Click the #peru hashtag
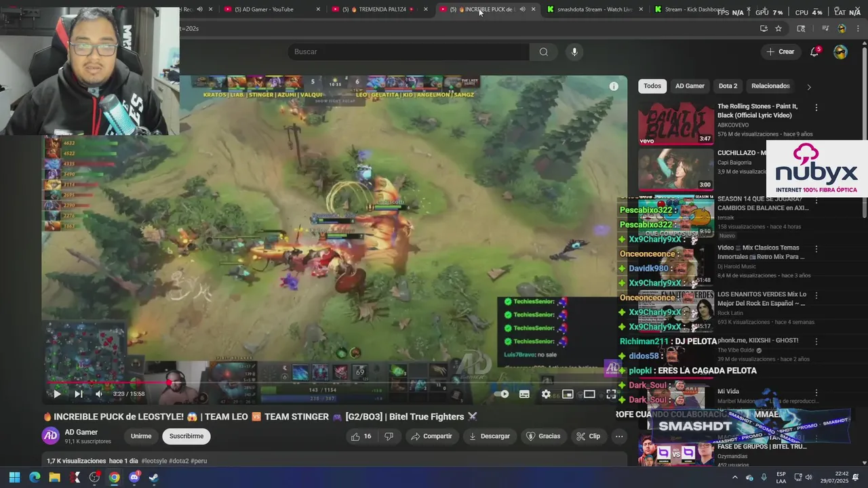 pyautogui.click(x=199, y=461)
